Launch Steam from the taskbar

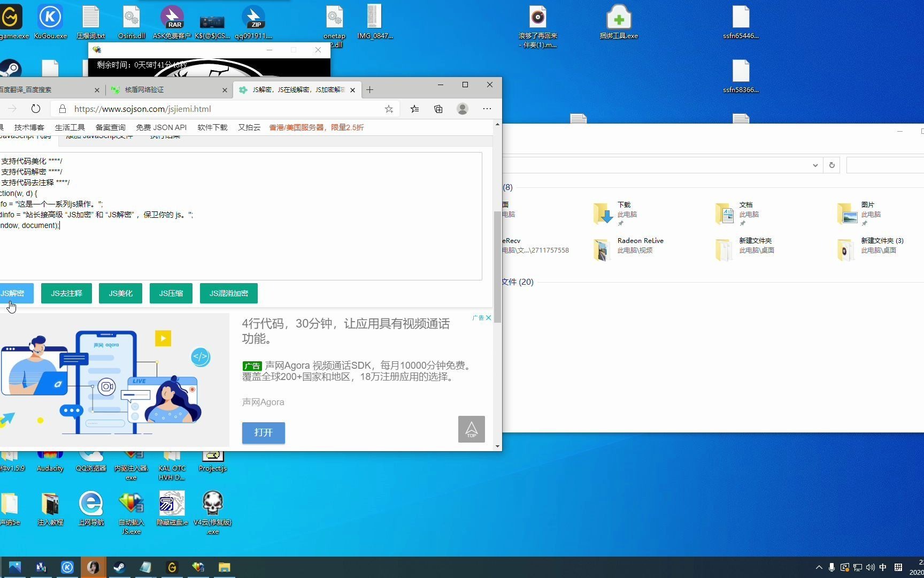(x=119, y=567)
